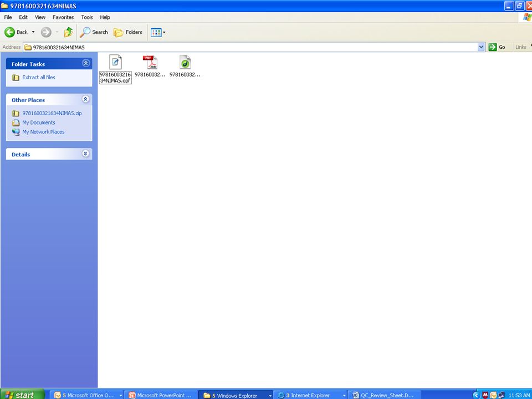Viewport: 532px width, 399px height.
Task: Expand hidden system tray icons
Action: point(477,395)
